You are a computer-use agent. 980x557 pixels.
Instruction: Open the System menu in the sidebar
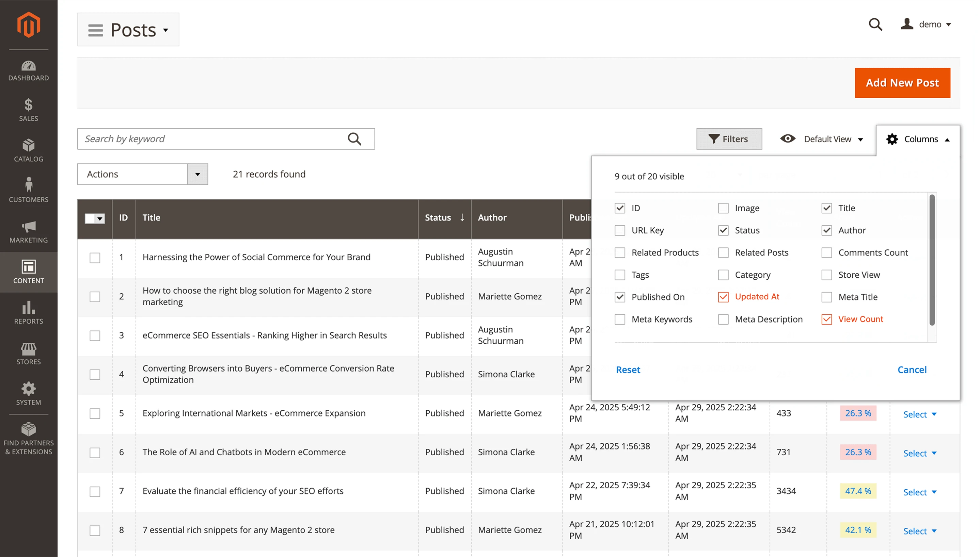pyautogui.click(x=29, y=394)
